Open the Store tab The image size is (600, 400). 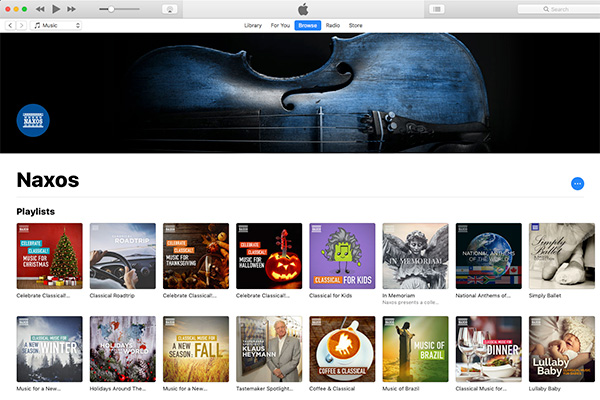pos(355,25)
